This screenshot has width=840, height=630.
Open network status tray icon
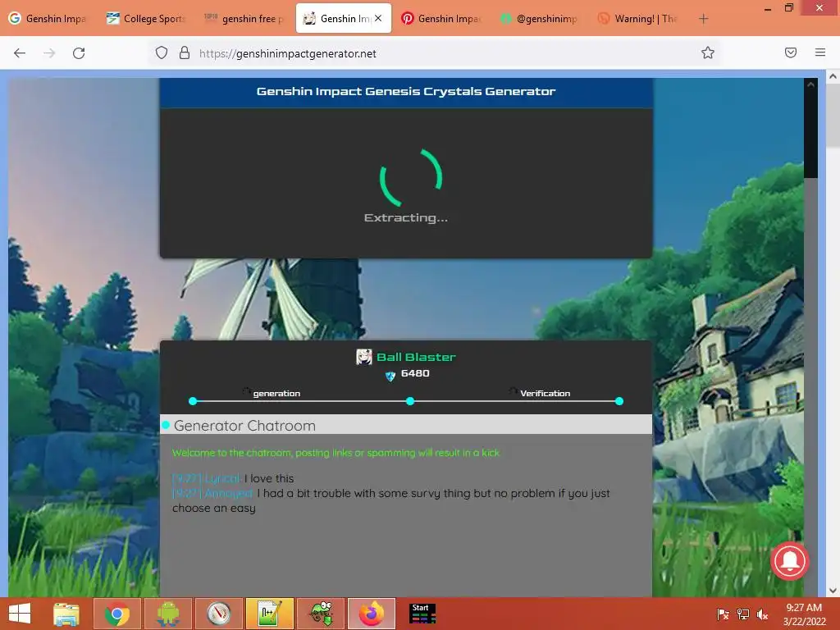[743, 614]
